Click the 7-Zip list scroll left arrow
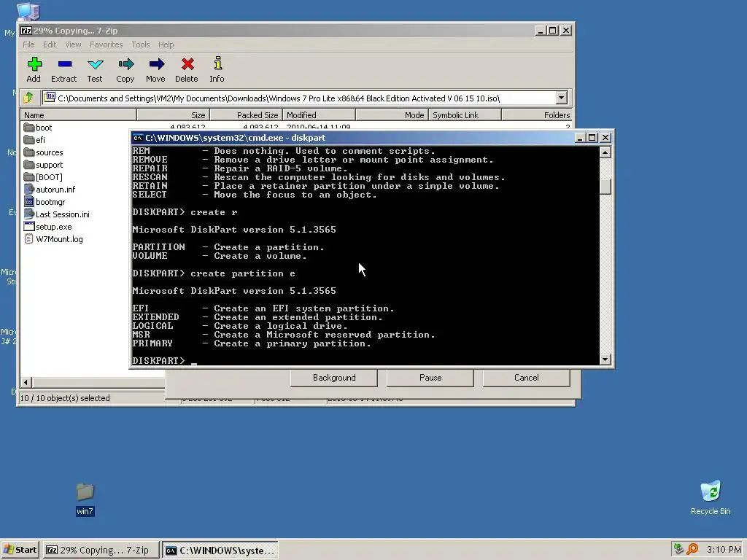The height and width of the screenshot is (560, 747). (27, 382)
